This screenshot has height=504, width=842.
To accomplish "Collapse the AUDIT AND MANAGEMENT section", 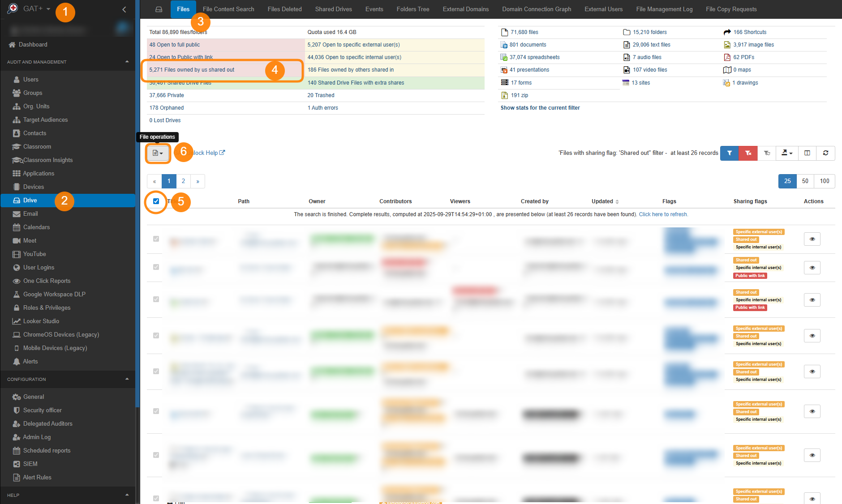I will click(x=127, y=61).
